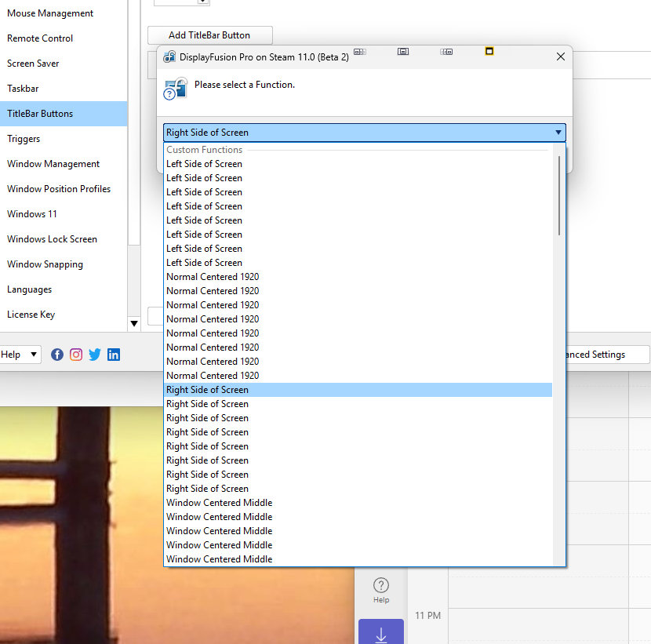Click the DisplayFusion logo in dialog title

click(x=169, y=57)
